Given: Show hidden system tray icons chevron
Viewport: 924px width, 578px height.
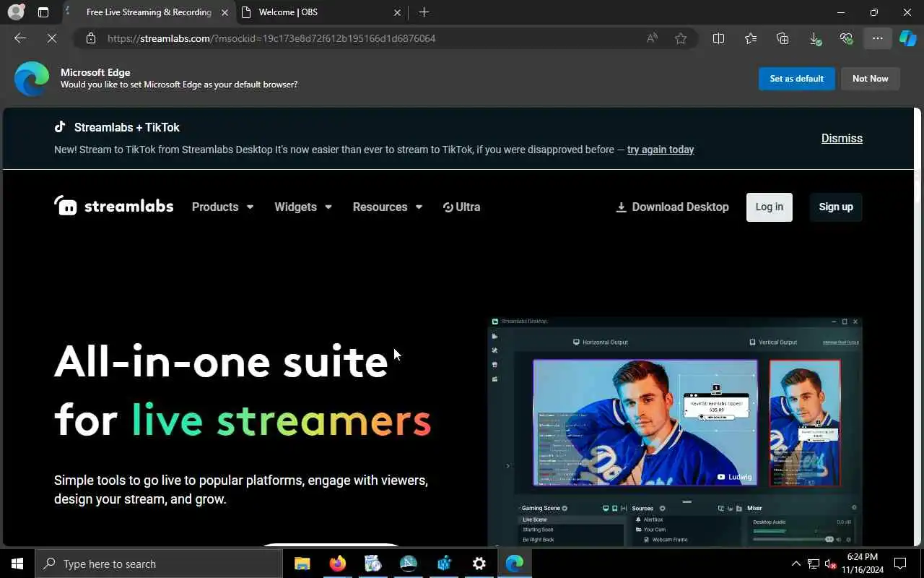Looking at the screenshot, I should [x=796, y=564].
